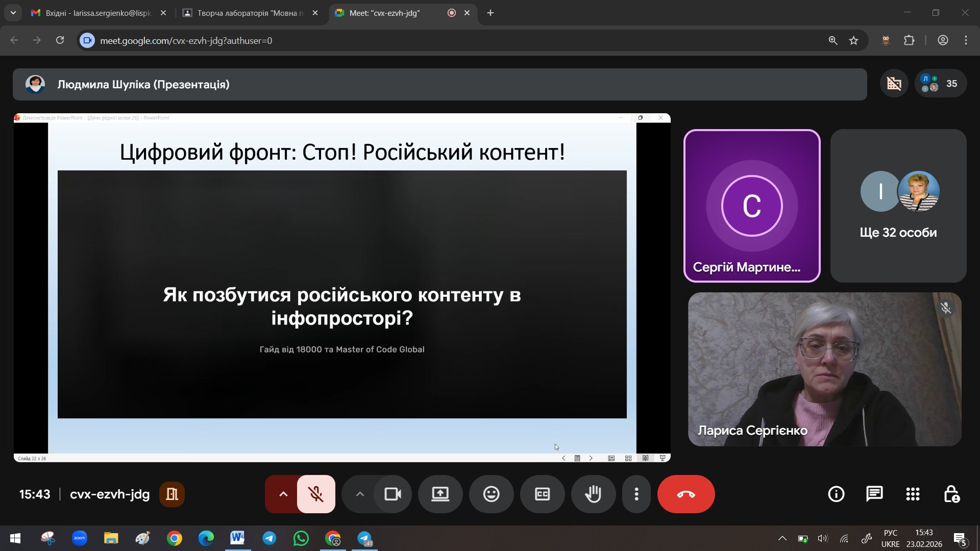Open the activities grid icon
Screen dimensions: 980x551
pos(913,494)
